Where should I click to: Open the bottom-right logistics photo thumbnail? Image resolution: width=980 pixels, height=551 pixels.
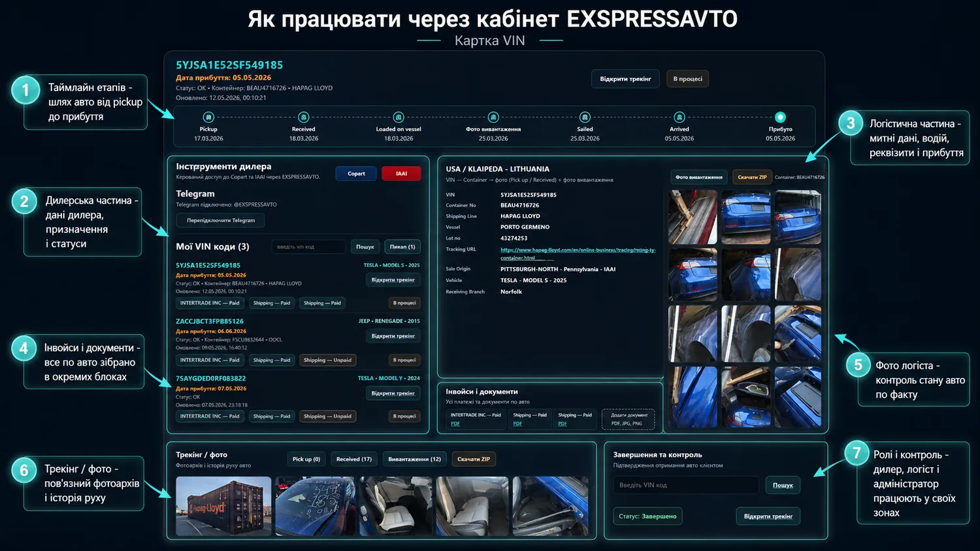pos(798,397)
